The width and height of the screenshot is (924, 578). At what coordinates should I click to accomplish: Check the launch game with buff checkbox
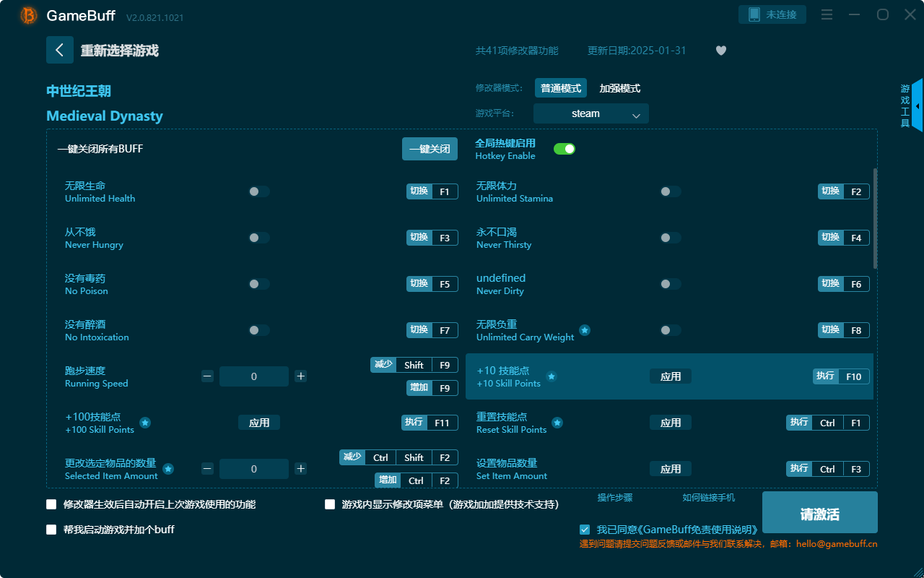pyautogui.click(x=51, y=529)
